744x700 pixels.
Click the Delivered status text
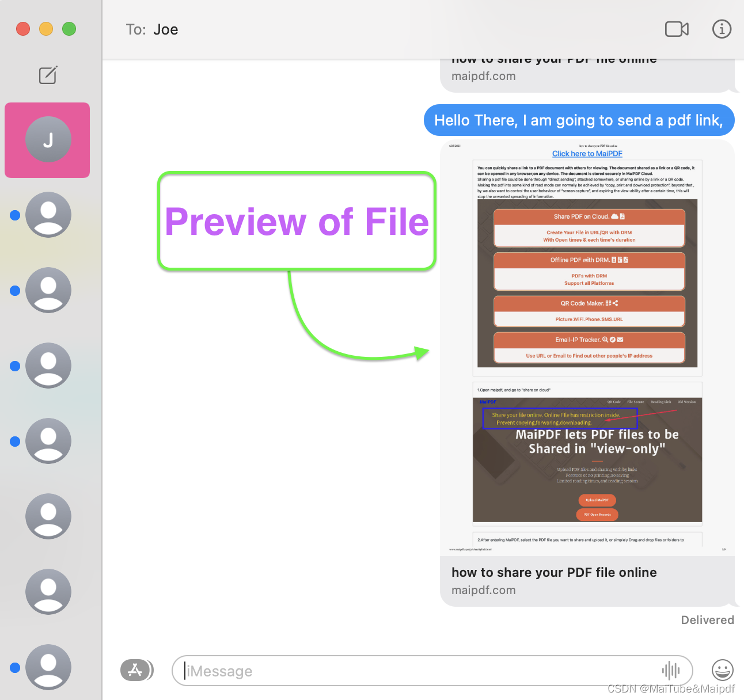pyautogui.click(x=707, y=620)
